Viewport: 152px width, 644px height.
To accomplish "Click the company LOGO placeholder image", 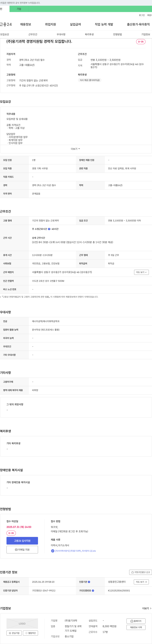I will (22, 624).
